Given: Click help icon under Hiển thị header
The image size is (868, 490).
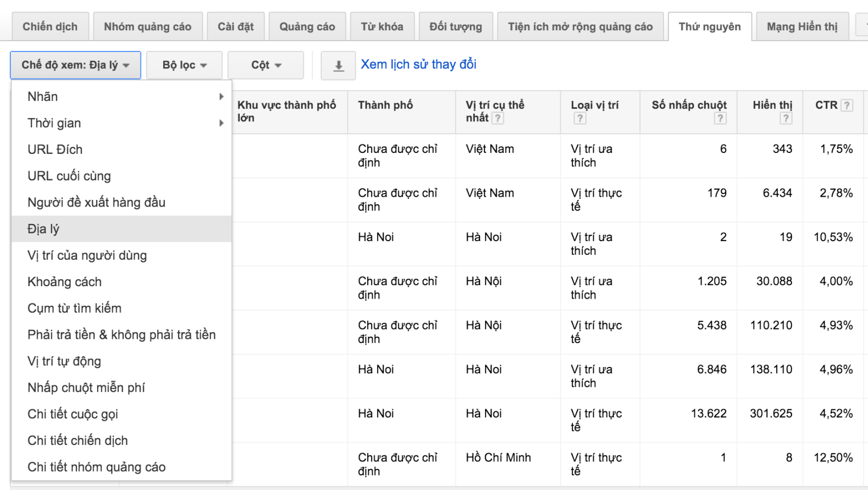Looking at the screenshot, I should coord(786,118).
